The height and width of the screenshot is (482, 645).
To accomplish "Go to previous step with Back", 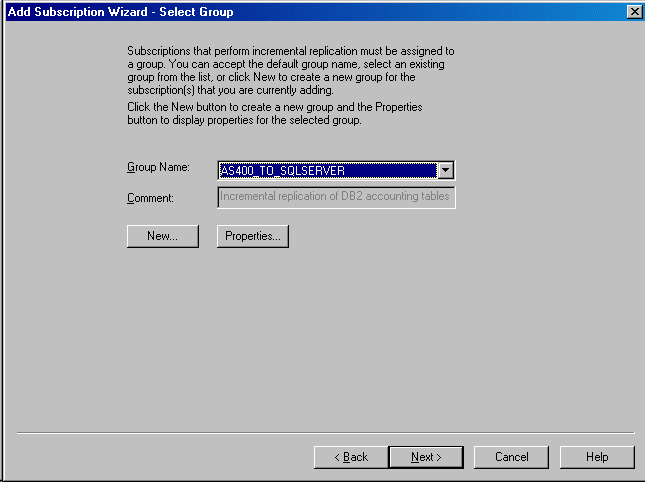I will point(350,457).
